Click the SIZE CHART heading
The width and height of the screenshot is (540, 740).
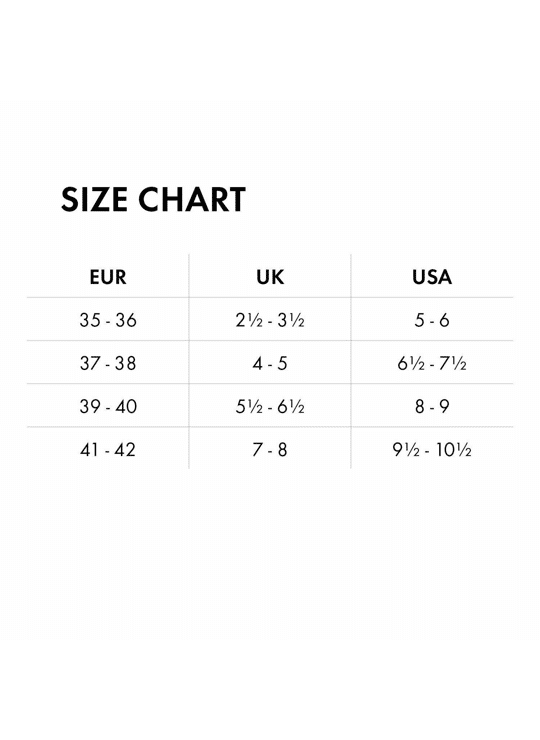coord(153,199)
